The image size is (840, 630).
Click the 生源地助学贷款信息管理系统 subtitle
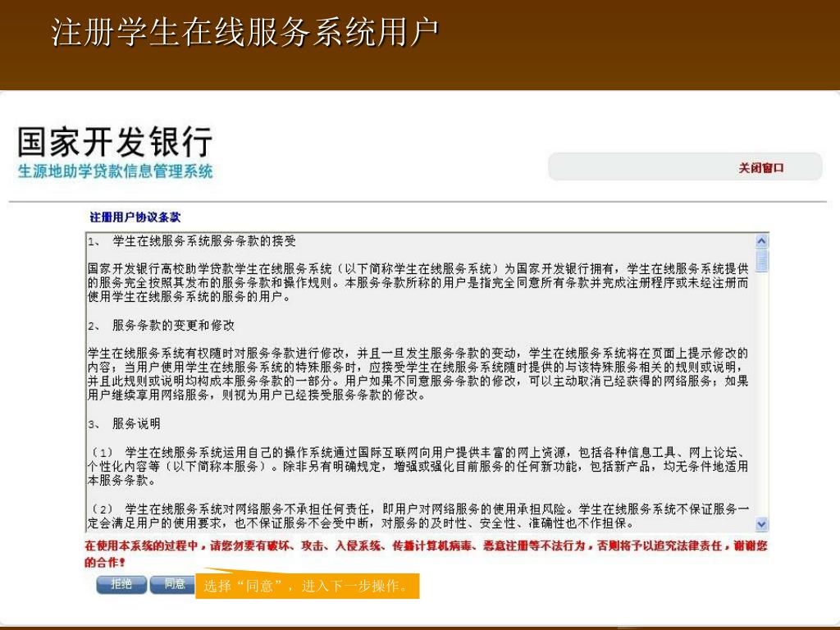click(x=115, y=171)
